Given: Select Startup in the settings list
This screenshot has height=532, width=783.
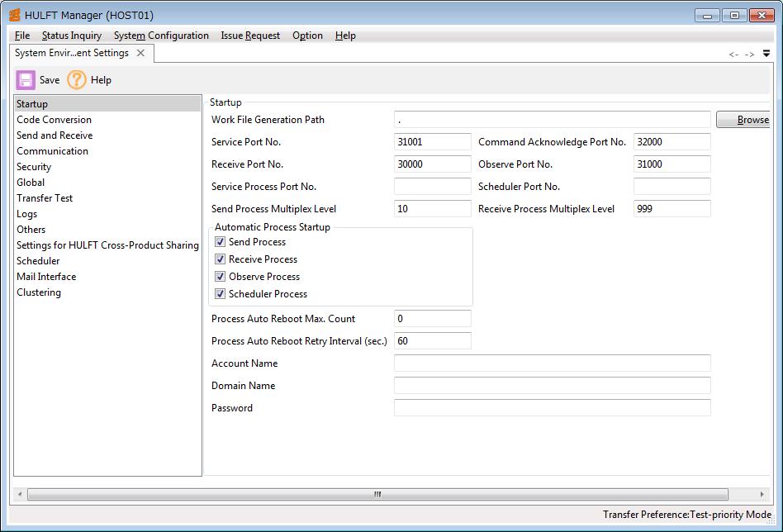Looking at the screenshot, I should click(107, 104).
